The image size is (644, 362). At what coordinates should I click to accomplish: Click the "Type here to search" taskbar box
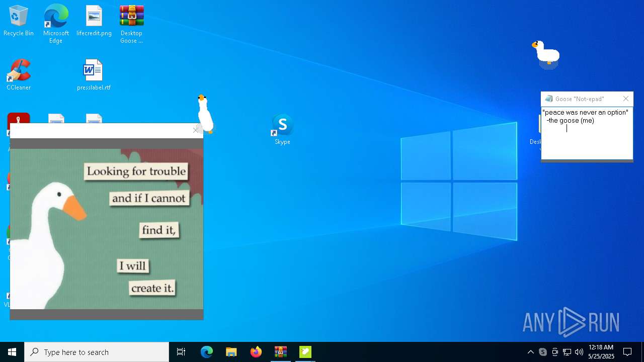pyautogui.click(x=97, y=352)
